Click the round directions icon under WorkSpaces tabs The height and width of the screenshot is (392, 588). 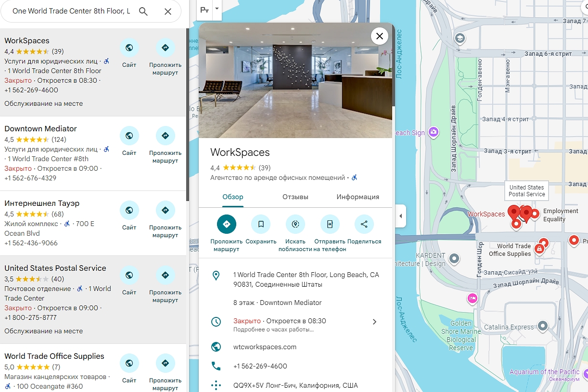tap(227, 224)
